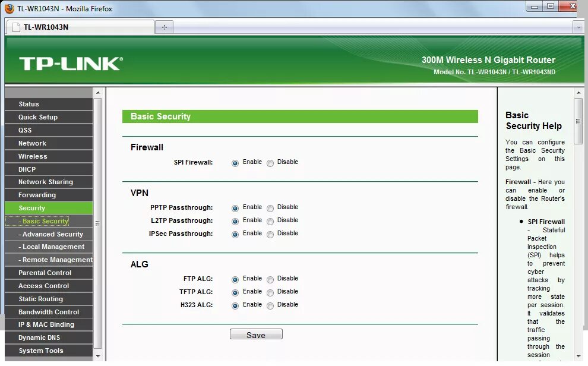Select the TL-WR1043N browser tab
588x366 pixels.
[x=80, y=27]
